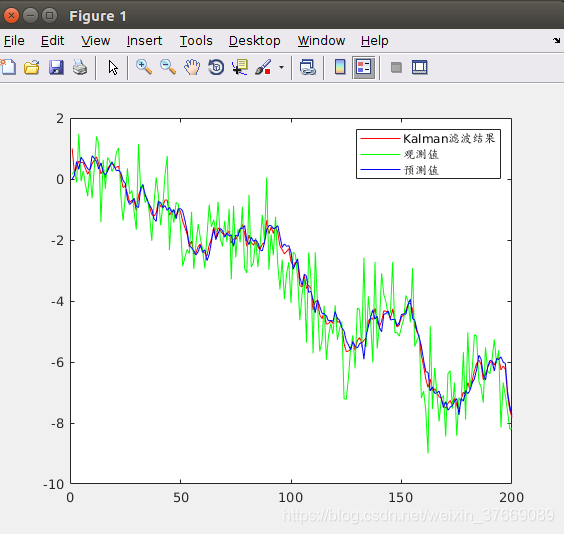Open the Insert menu
Viewport: 564px width, 534px height.
click(x=144, y=41)
